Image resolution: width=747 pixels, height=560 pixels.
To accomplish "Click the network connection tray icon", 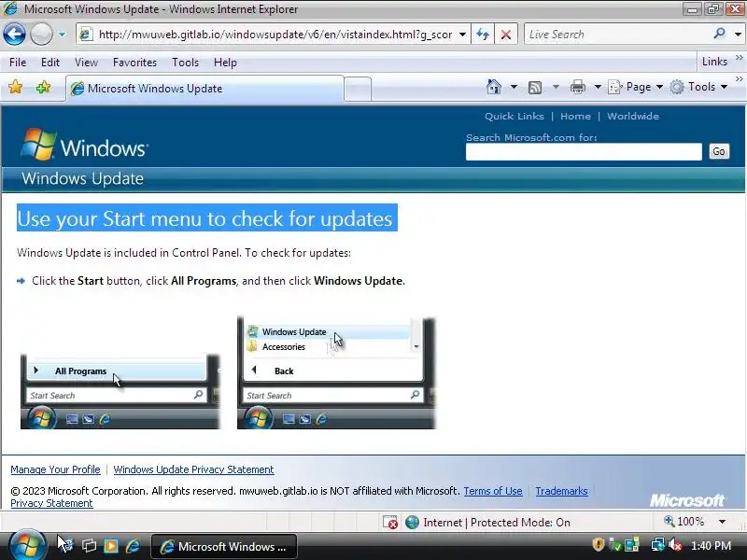I will 658,545.
